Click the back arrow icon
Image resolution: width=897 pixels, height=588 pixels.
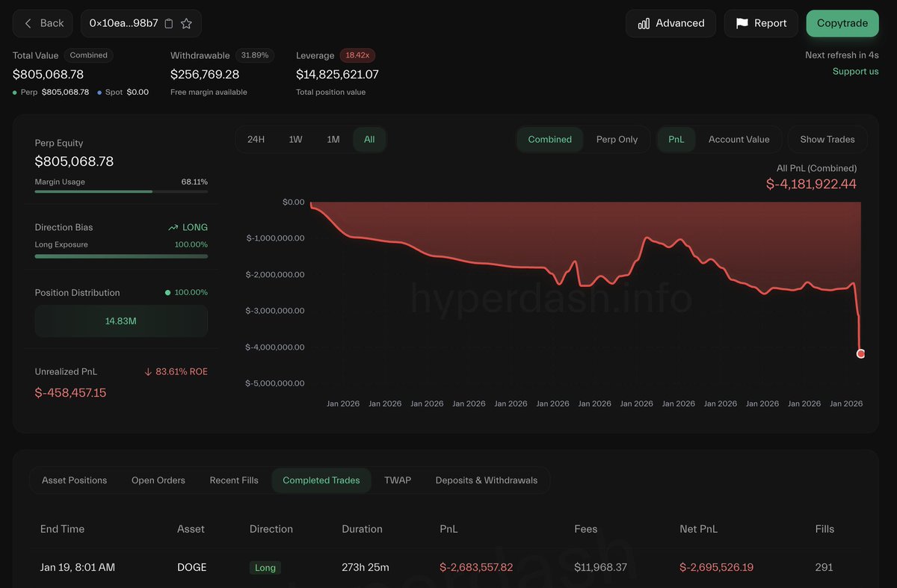point(28,23)
